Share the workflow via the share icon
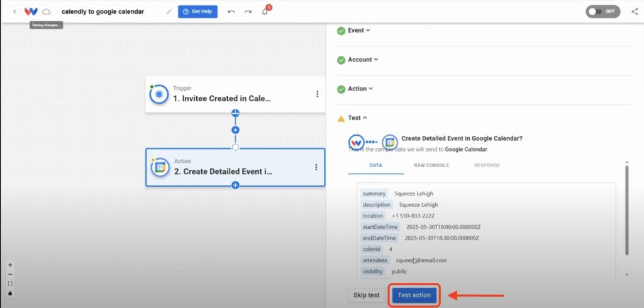This screenshot has width=644, height=308. click(635, 11)
